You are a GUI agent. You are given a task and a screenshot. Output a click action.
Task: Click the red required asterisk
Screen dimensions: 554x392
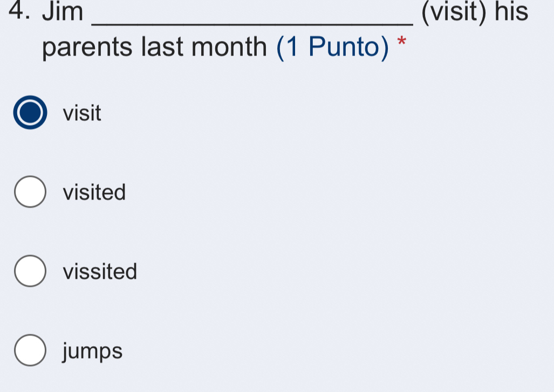tap(402, 42)
